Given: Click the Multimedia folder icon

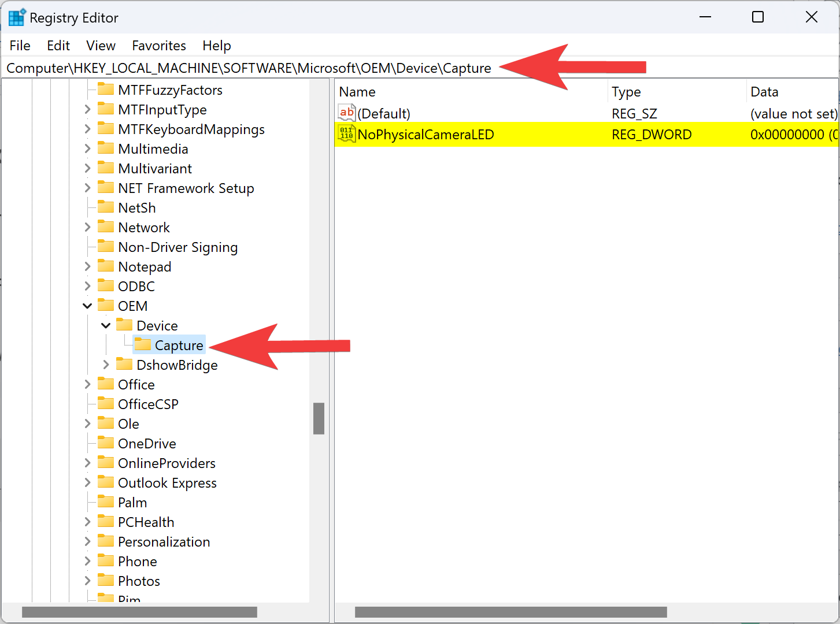Looking at the screenshot, I should 106,148.
